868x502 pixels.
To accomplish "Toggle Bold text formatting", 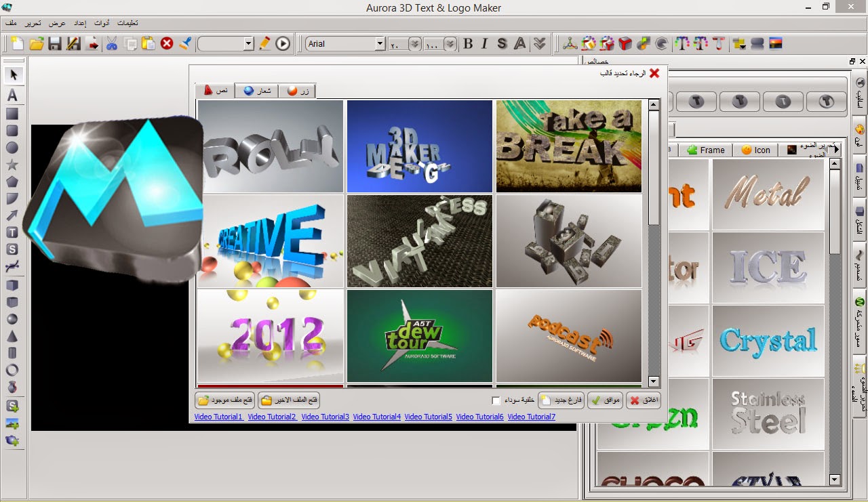I will (468, 43).
